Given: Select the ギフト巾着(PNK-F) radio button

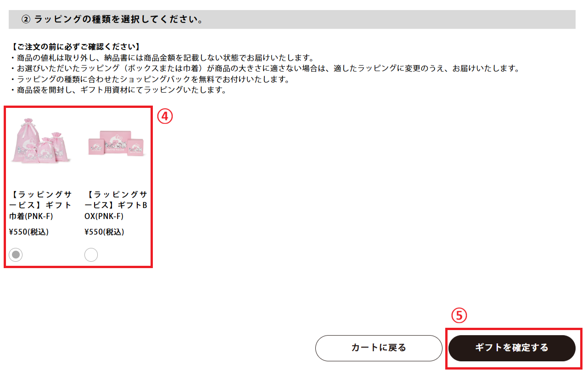Looking at the screenshot, I should (16, 255).
